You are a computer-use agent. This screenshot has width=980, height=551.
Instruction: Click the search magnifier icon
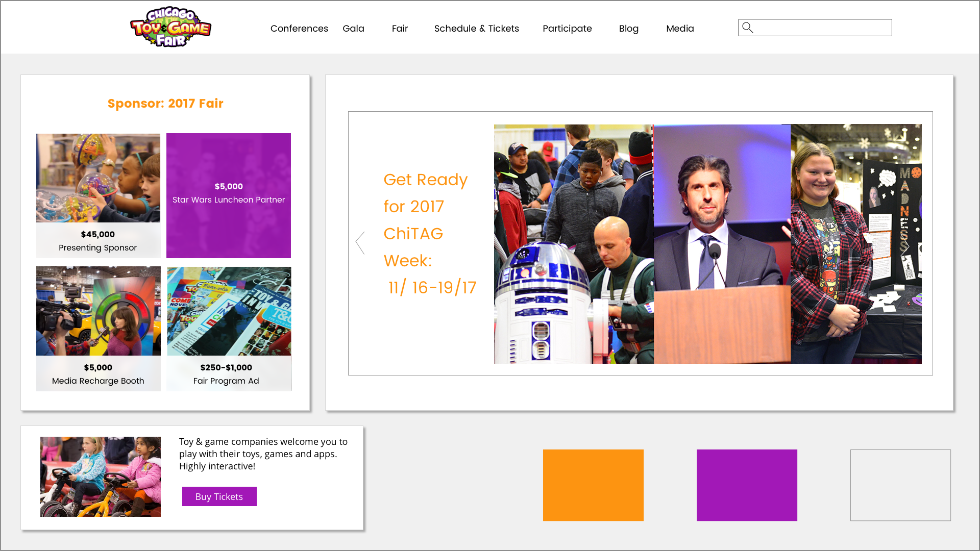tap(748, 28)
